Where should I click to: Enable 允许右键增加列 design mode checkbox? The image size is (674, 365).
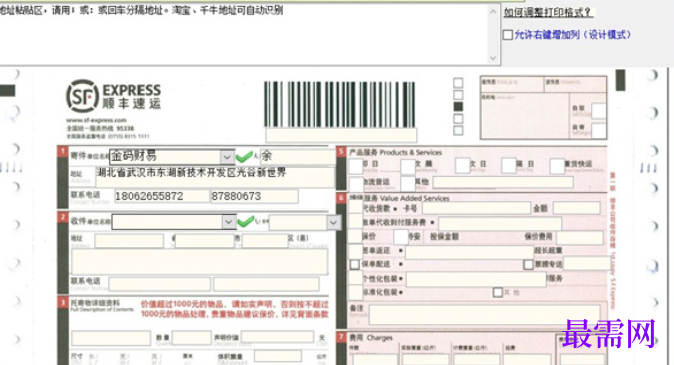point(508,35)
